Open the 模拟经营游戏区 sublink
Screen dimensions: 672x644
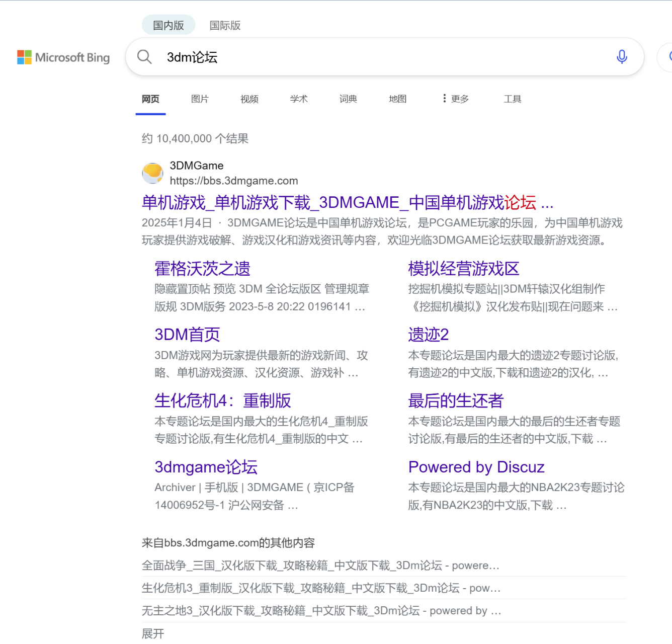click(464, 268)
